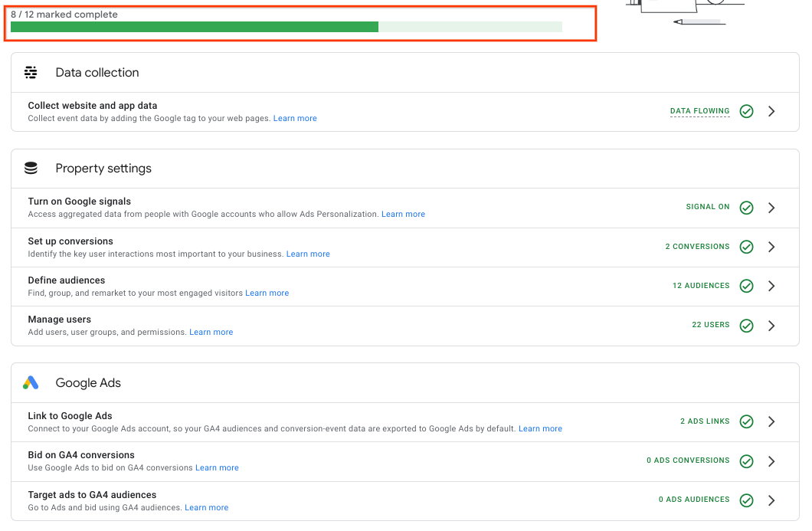Open Learn more link for Link to Google Ads
Image resolution: width=812 pixels, height=531 pixels.
[540, 428]
